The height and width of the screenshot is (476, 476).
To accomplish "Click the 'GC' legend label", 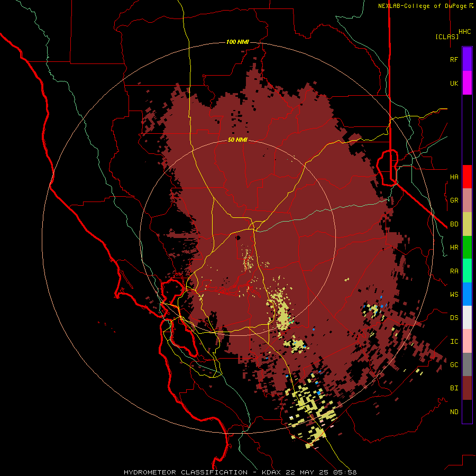I will (454, 365).
